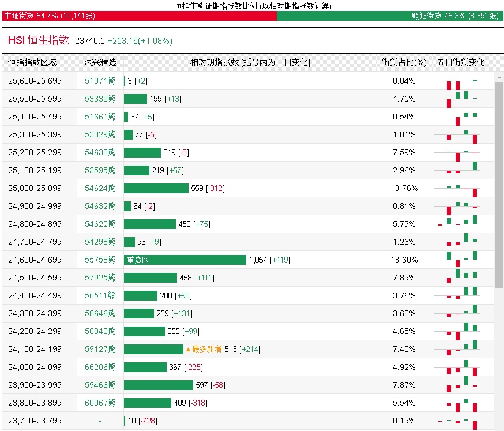Image resolution: width=504 pixels, height=431 pixels.
Task: Click the 409 [-318] contracts value
Action: 191,403
